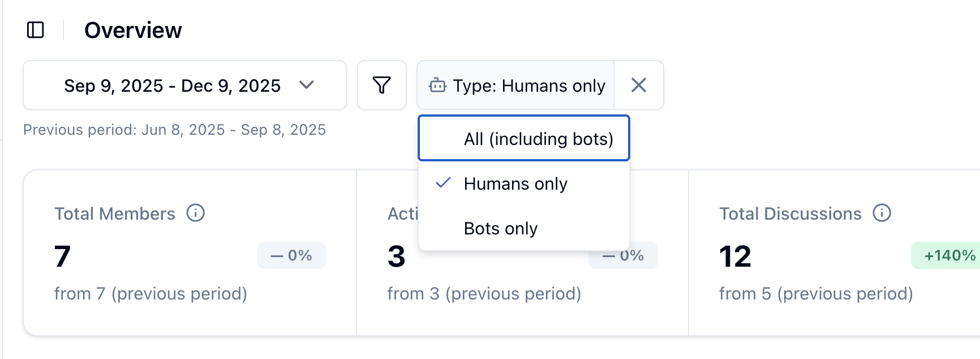
Task: Toggle the sidebar panel icon
Action: pos(36,30)
